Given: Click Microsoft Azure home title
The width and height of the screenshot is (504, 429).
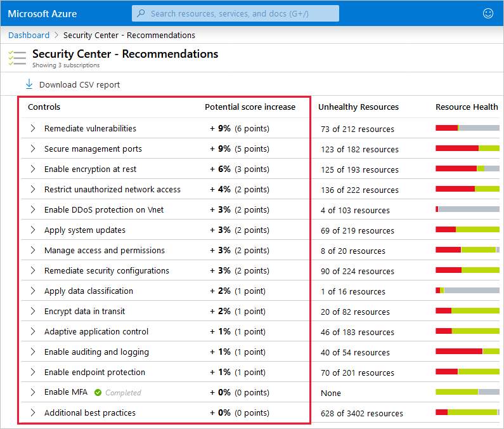Looking at the screenshot, I should click(x=42, y=13).
